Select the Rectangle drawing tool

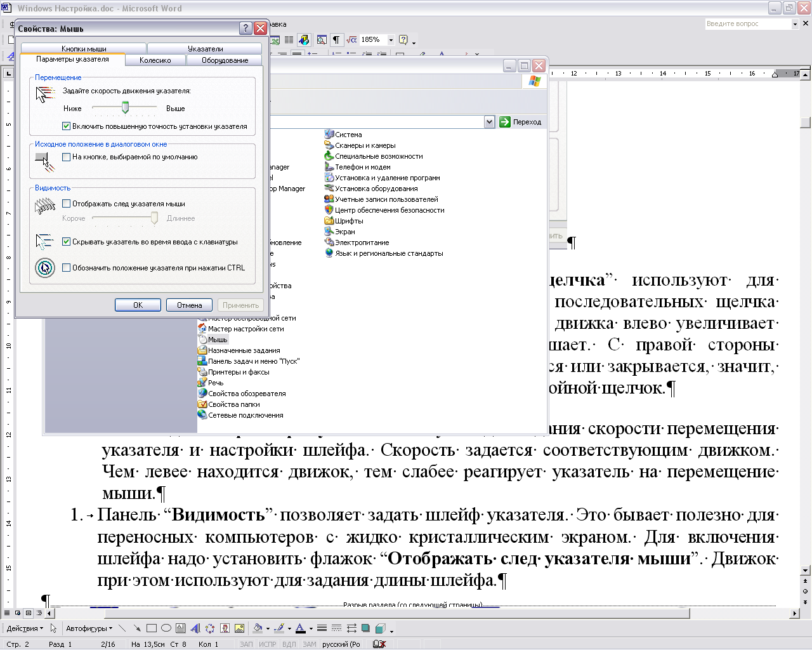(x=152, y=628)
